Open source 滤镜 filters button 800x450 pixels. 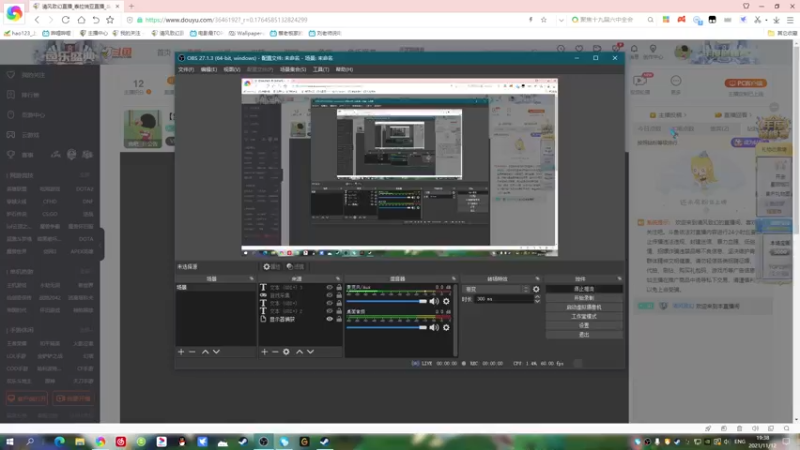pyautogui.click(x=295, y=266)
